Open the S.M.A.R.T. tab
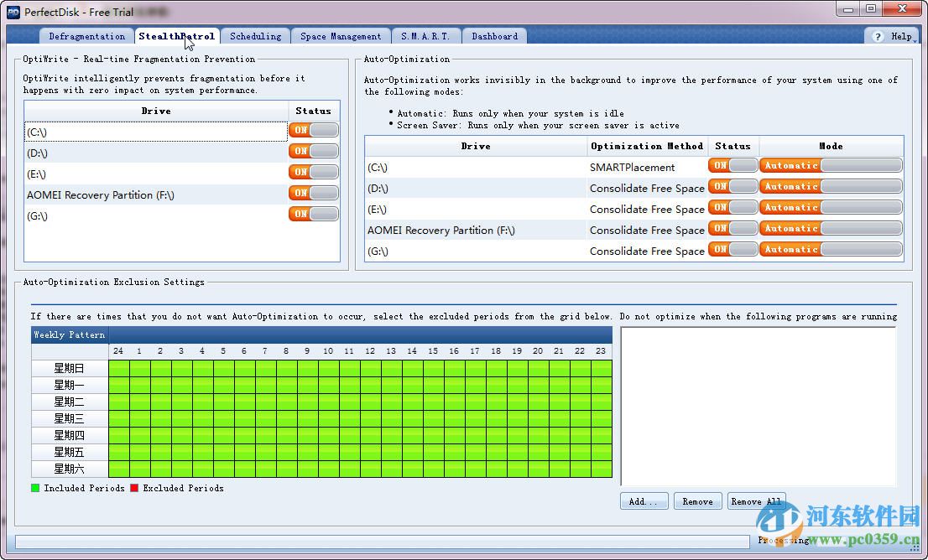Screen dimensions: 928x560 coord(425,36)
